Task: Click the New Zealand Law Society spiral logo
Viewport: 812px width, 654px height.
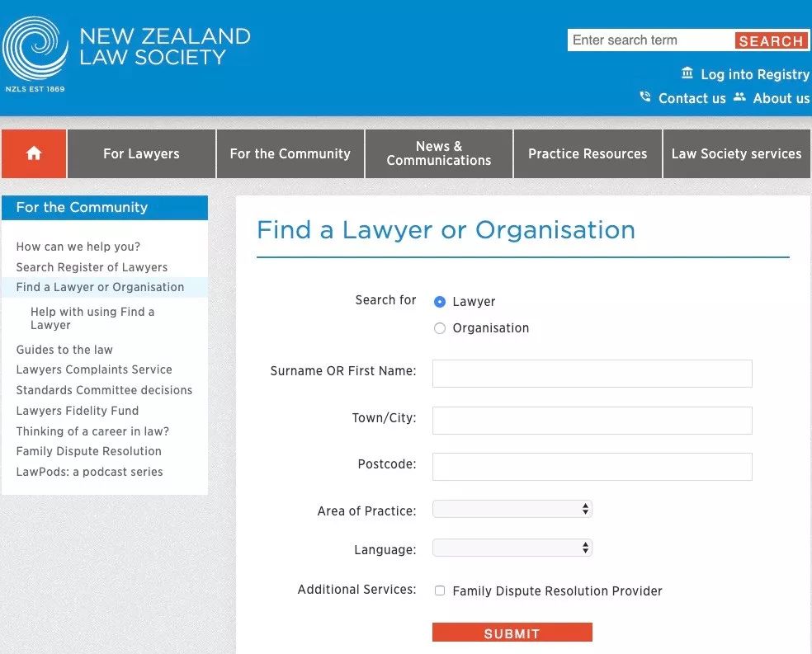Action: [x=35, y=49]
